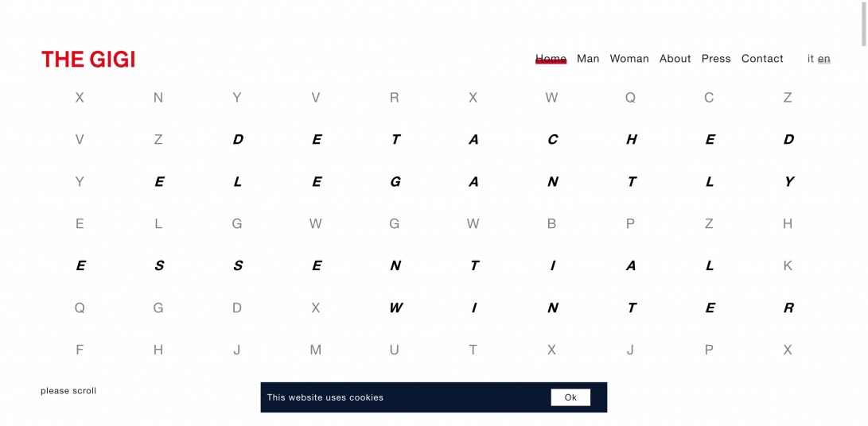Visit the About page link
Image resolution: width=868 pixels, height=426 pixels.
[x=675, y=59]
